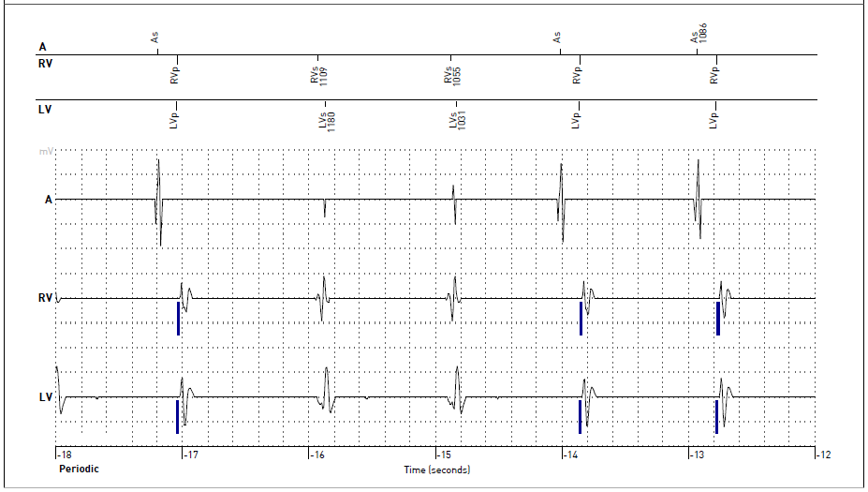The image size is (868, 492).
Task: Click the "Time (seconds)" axis title
Action: click(436, 470)
